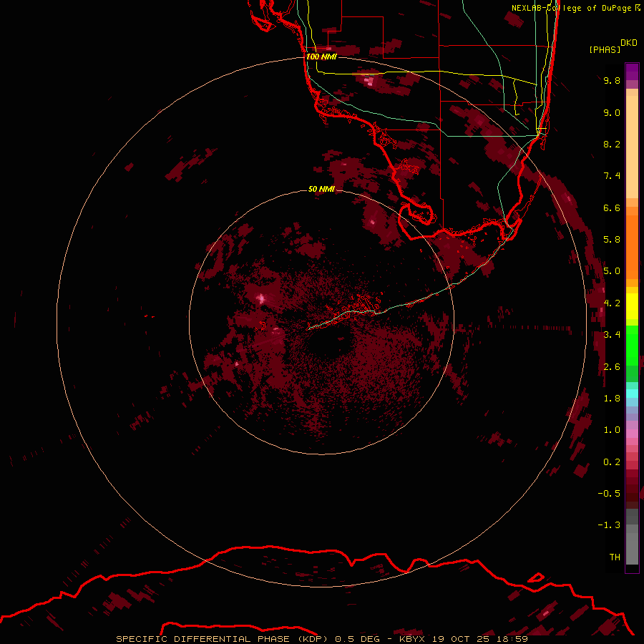Click the yellow segment of the color bar
Image resolution: width=644 pixels, height=644 pixels.
632,306
